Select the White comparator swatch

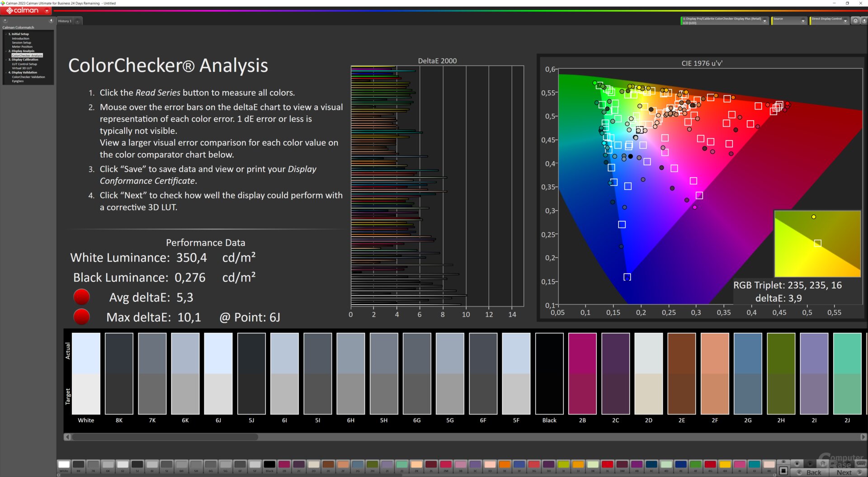tap(86, 373)
